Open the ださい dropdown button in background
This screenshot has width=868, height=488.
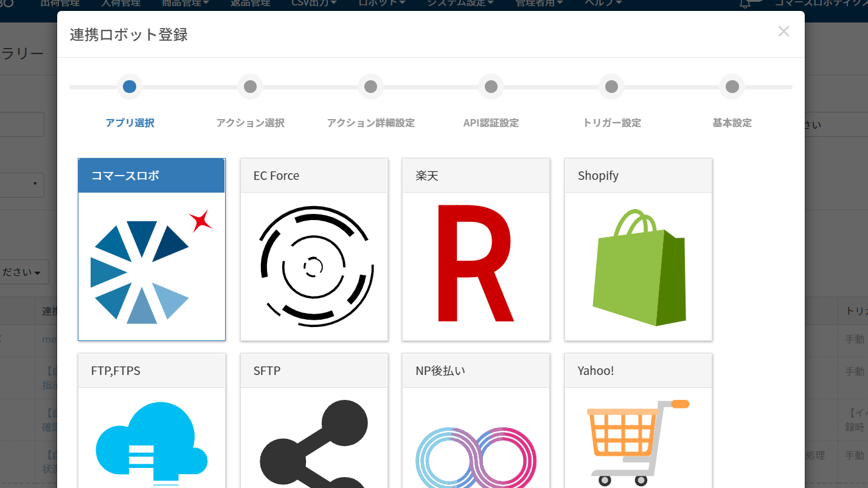pos(24,273)
